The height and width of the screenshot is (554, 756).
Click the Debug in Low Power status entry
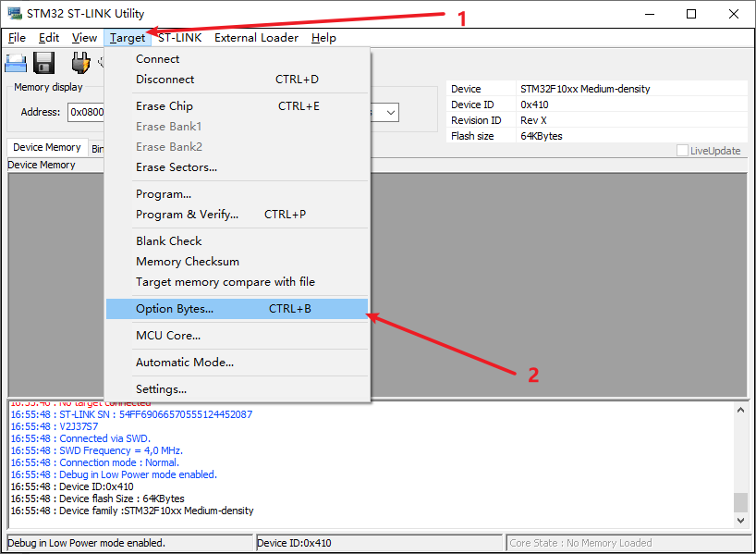(129, 543)
